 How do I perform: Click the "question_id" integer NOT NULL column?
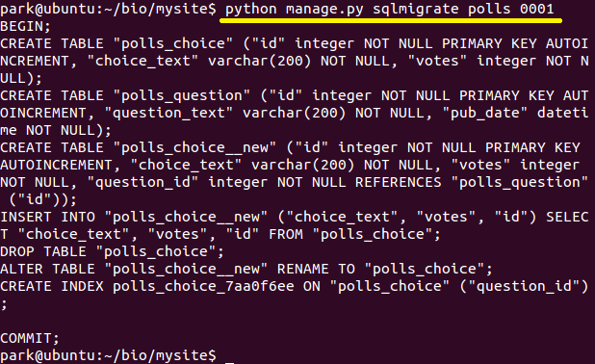(217, 183)
